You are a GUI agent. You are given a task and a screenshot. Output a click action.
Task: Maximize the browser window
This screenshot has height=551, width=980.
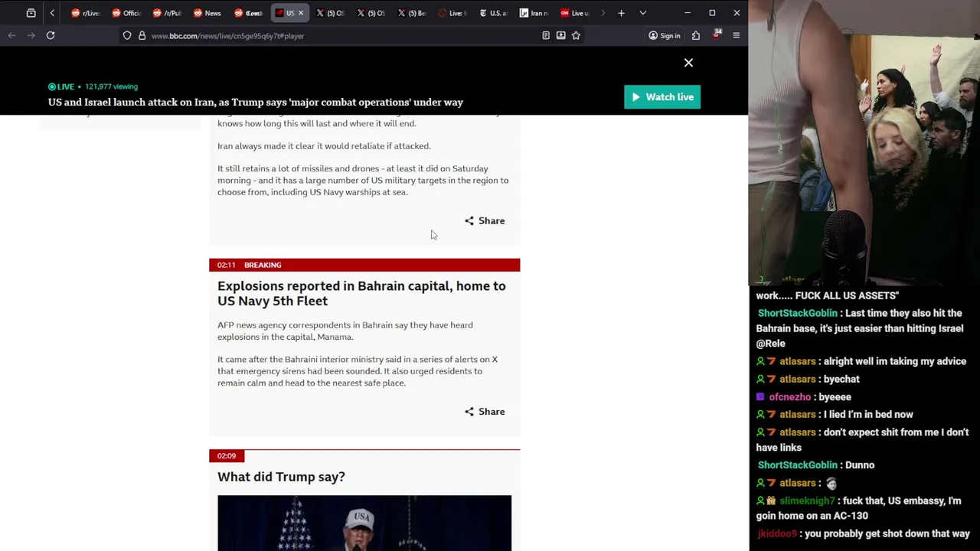coord(712,13)
